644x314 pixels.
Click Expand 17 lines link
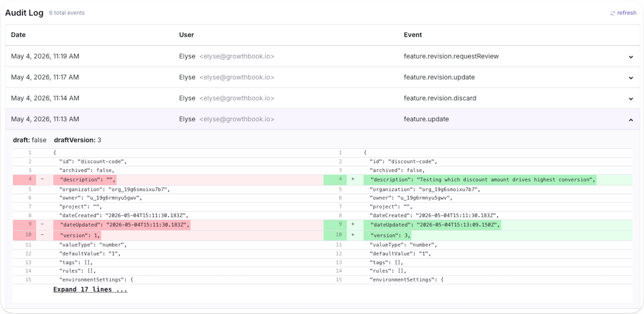90,289
